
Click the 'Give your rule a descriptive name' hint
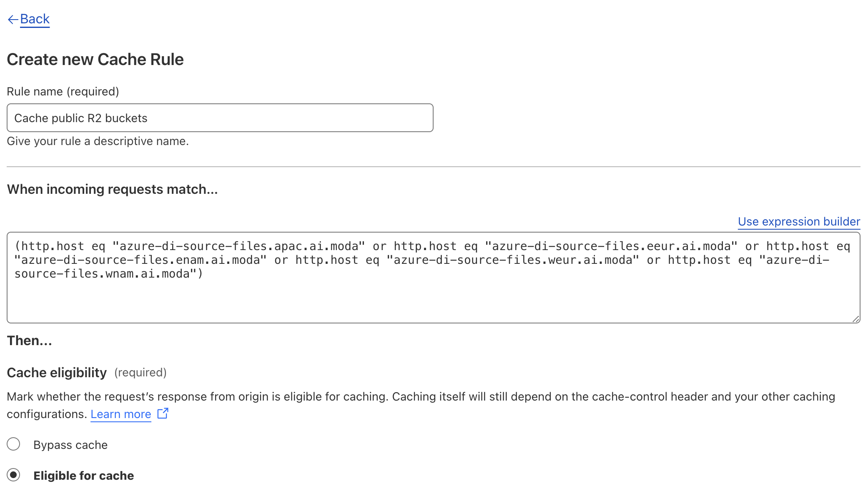pos(98,141)
